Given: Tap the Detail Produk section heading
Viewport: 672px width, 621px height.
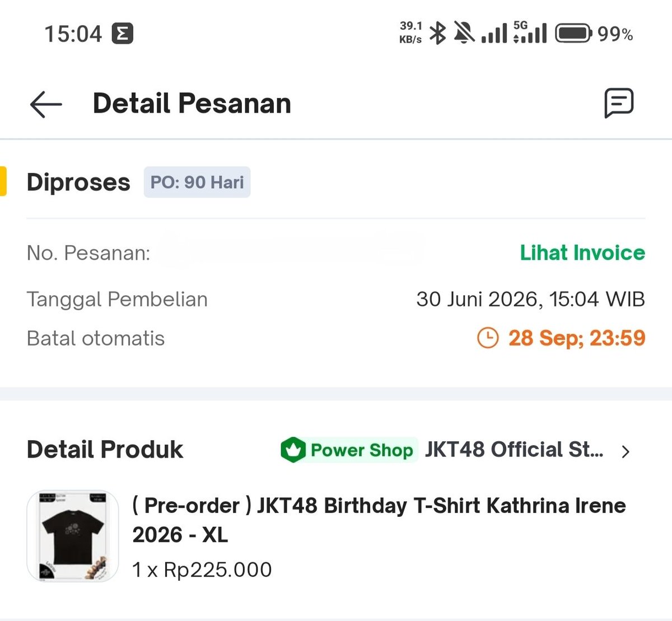Looking at the screenshot, I should [x=105, y=450].
